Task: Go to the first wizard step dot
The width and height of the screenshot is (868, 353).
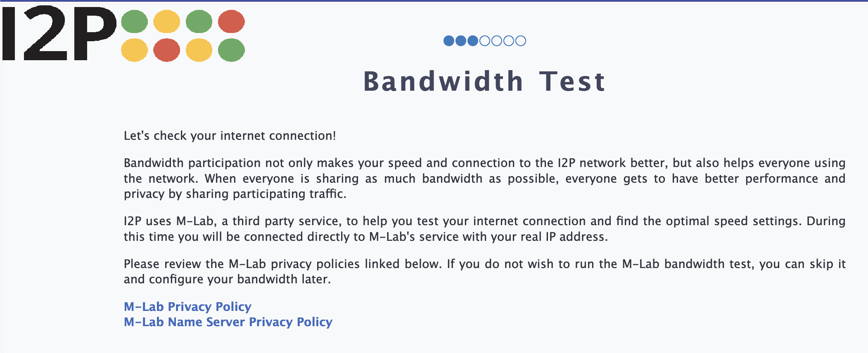Action: pyautogui.click(x=449, y=41)
